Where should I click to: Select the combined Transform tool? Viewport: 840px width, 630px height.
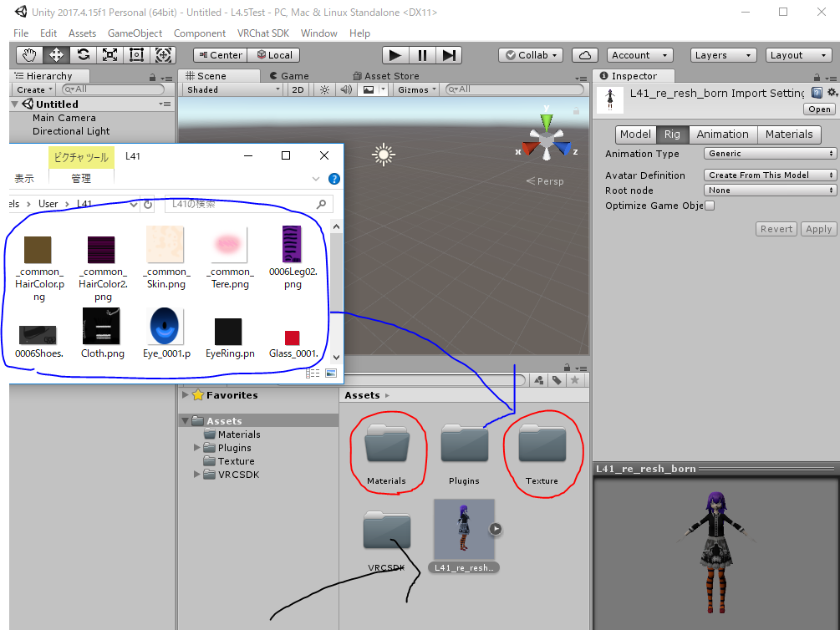click(x=163, y=55)
